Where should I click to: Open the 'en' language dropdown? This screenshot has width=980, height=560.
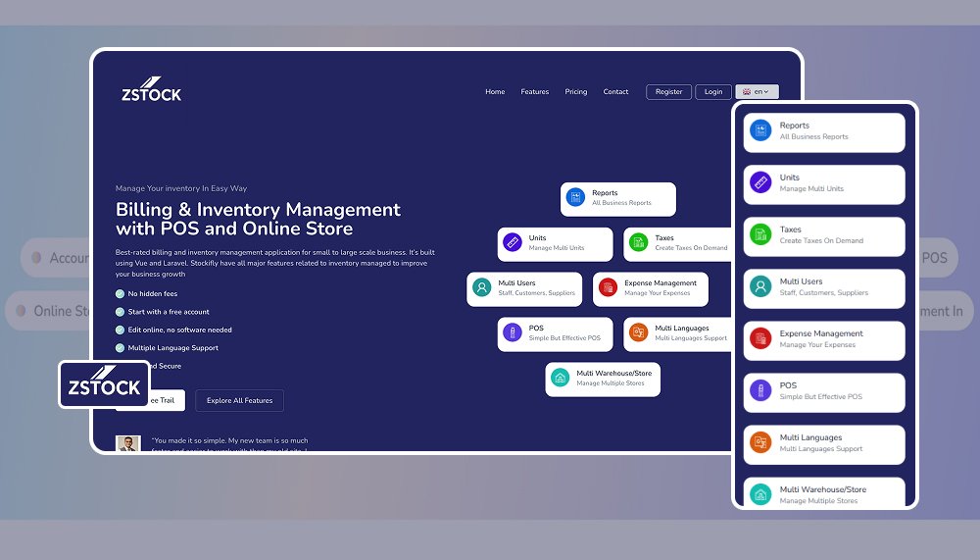coord(757,92)
